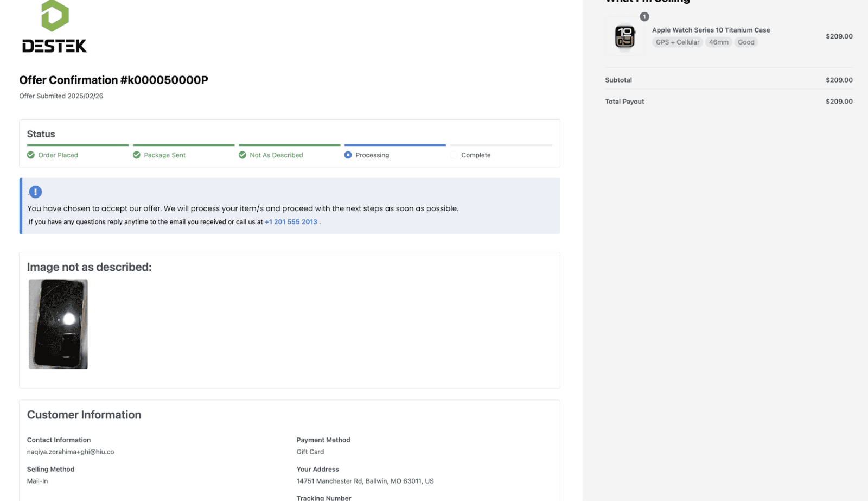Click the Mail-In selling method value
The height and width of the screenshot is (501, 868).
(x=37, y=481)
